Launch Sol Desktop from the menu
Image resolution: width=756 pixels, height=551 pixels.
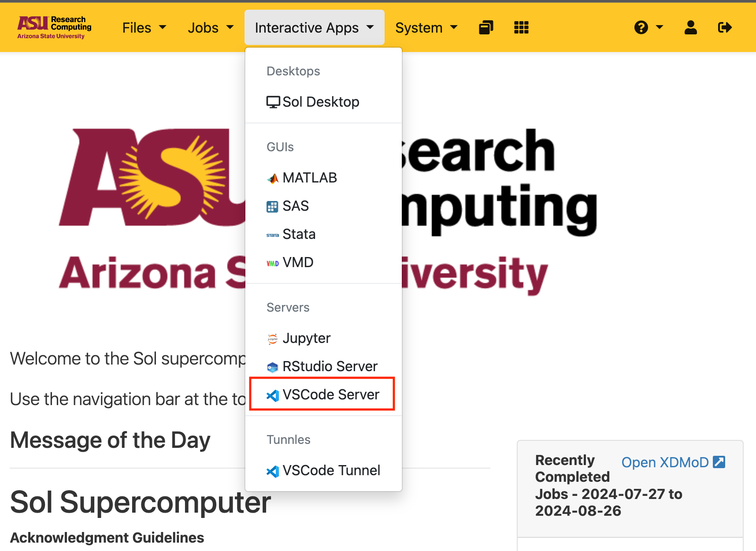[x=320, y=102]
